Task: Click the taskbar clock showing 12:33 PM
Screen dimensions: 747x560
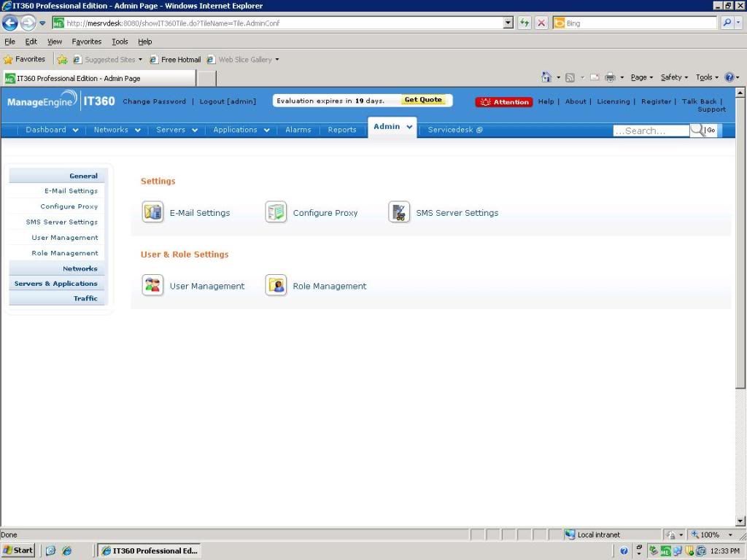Action: pos(724,551)
